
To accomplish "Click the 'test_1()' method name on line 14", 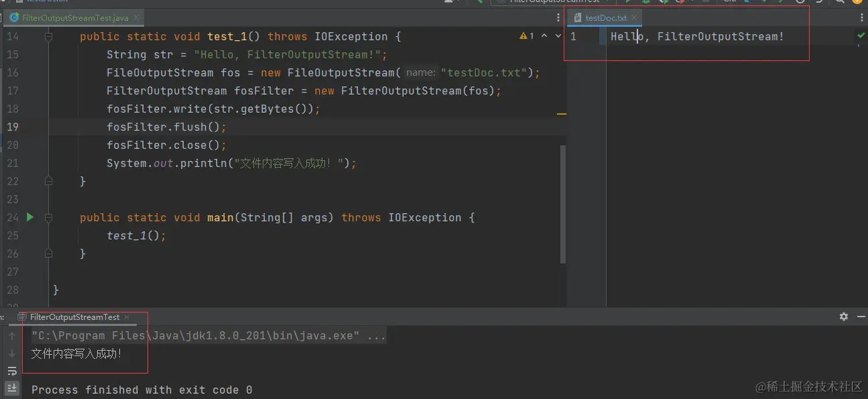I will 233,36.
